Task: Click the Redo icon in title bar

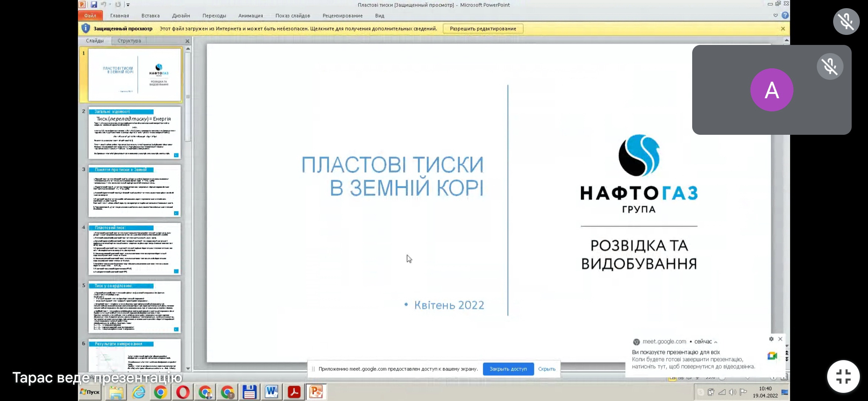Action: point(118,4)
